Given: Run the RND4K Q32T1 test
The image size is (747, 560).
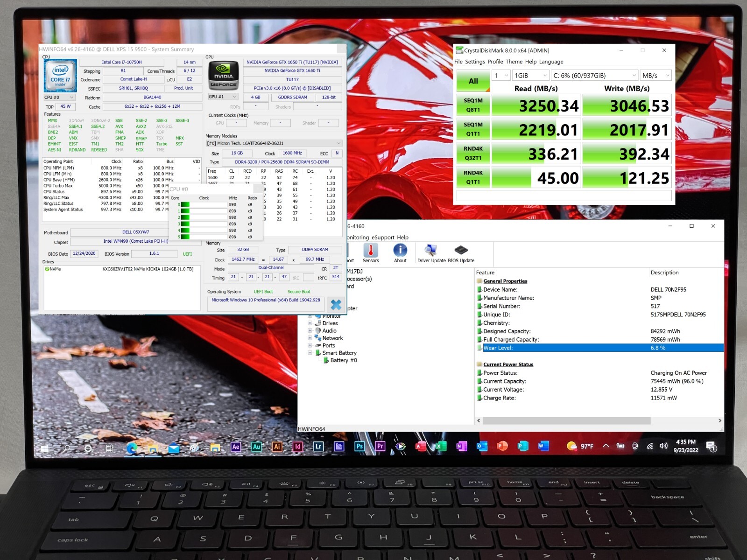Looking at the screenshot, I should [x=473, y=154].
